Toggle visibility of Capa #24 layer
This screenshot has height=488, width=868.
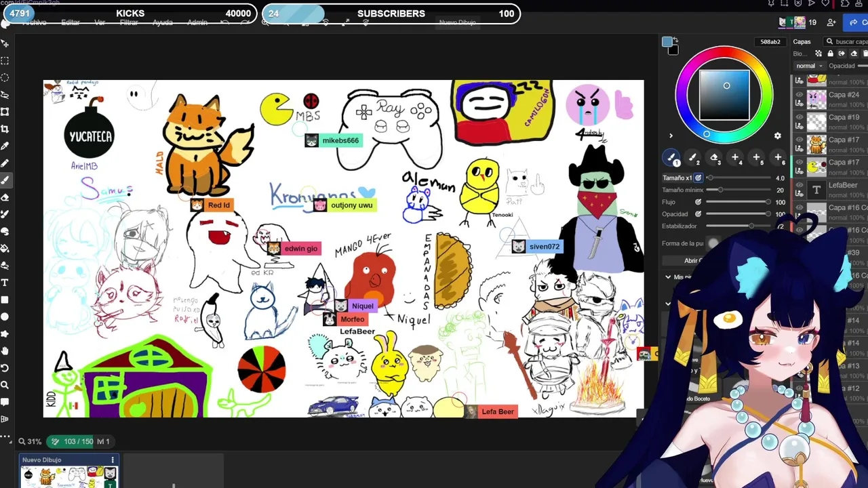tap(800, 95)
